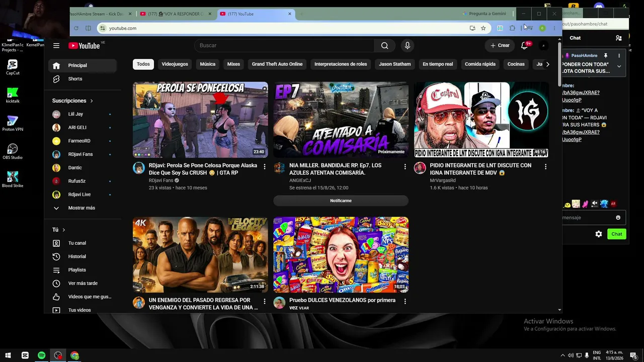Screen dimensions: 644x362
Task: Open the Chrome extensions puzzle icon
Action: tap(512, 28)
